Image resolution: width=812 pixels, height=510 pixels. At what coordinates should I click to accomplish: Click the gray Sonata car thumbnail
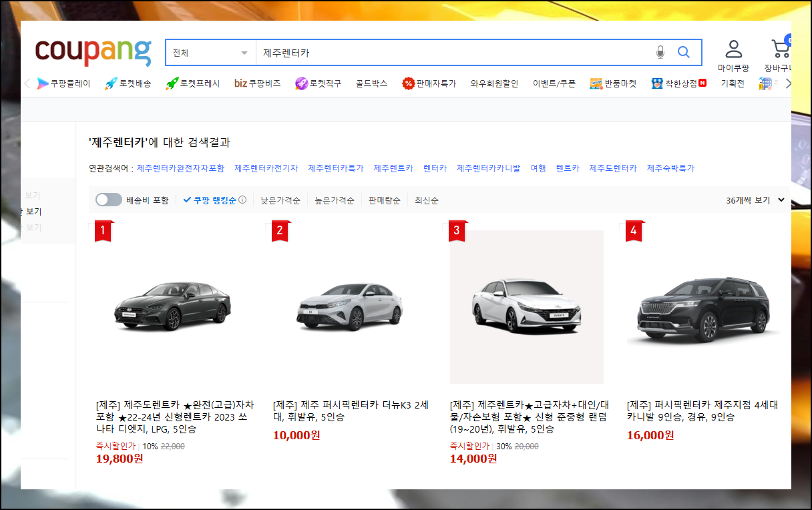pos(172,307)
